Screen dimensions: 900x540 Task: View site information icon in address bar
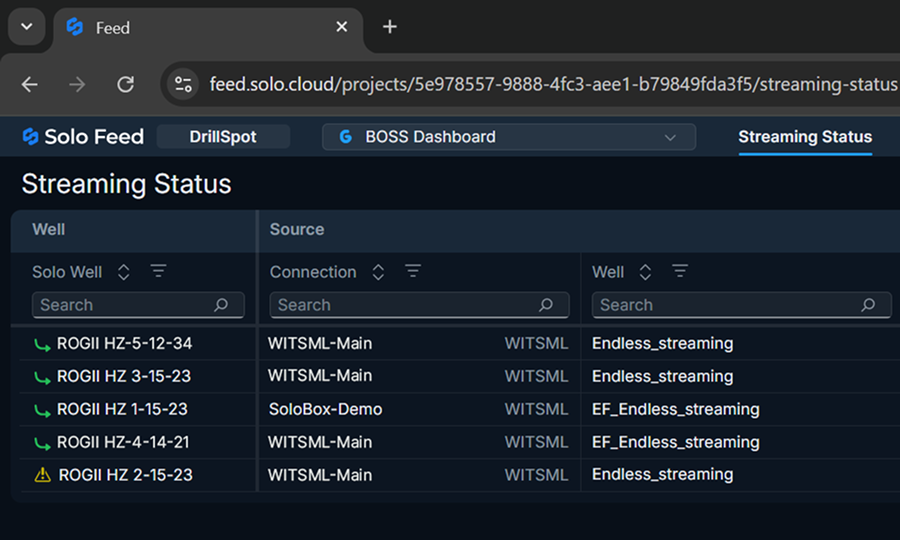click(183, 84)
